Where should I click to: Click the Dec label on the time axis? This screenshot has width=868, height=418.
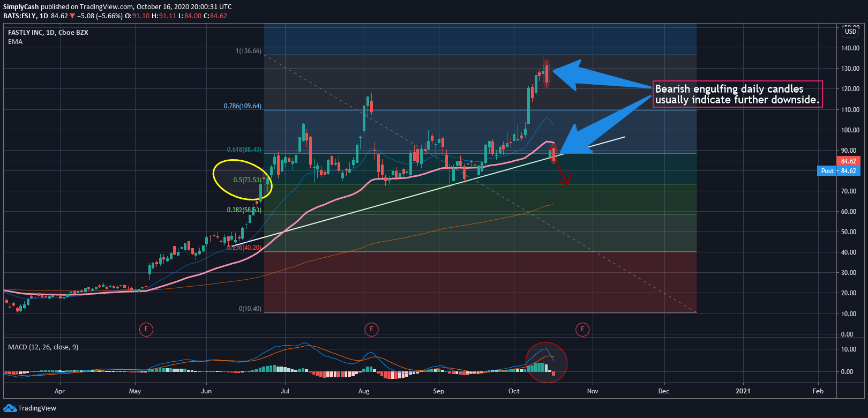664,391
